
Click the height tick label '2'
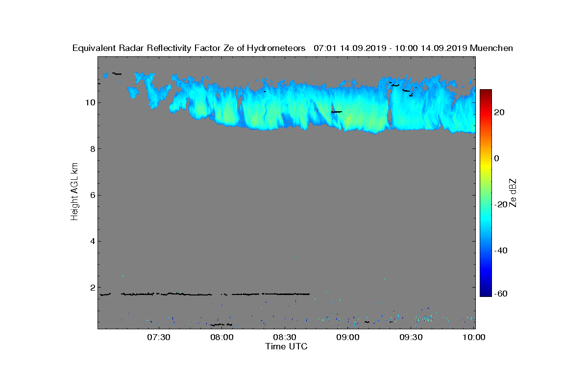coord(92,288)
